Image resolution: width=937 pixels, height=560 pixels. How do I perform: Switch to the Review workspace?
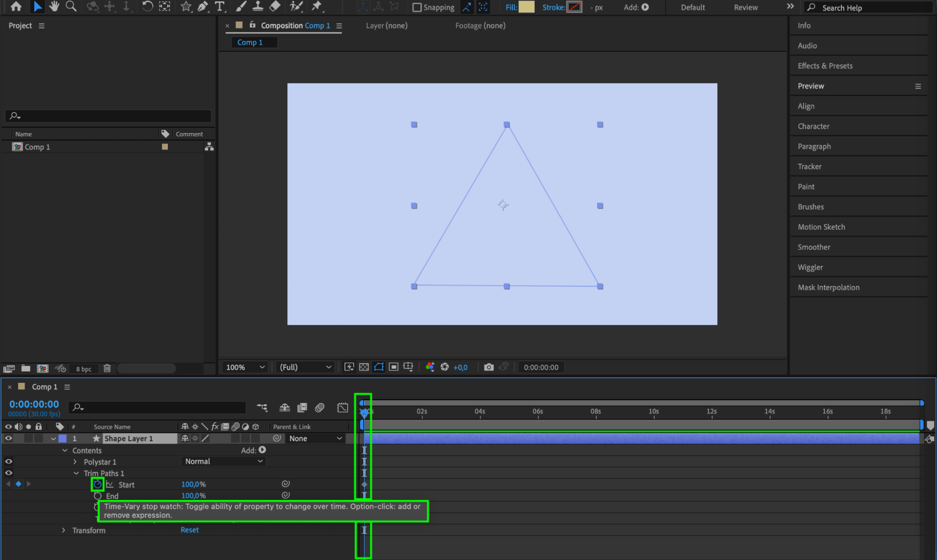[x=745, y=7]
